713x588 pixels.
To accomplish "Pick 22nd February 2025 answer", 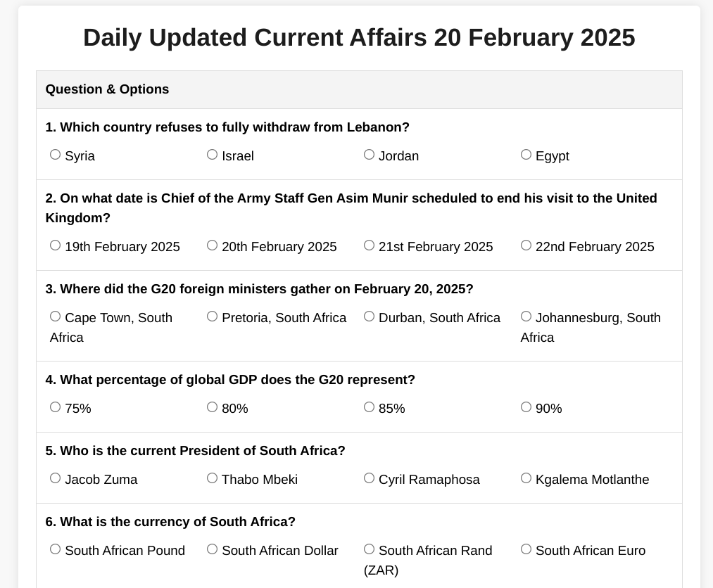I will 526,245.
